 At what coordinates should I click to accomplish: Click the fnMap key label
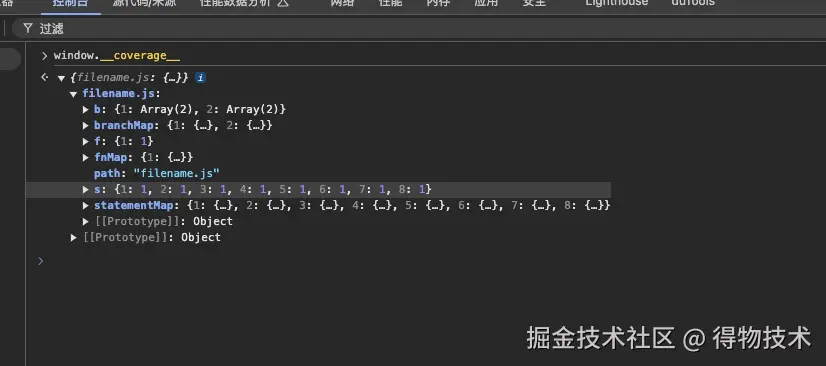[111, 157]
